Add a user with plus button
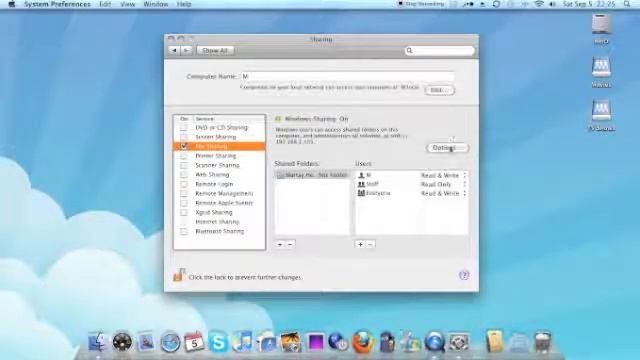The image size is (640, 360). pos(360,244)
